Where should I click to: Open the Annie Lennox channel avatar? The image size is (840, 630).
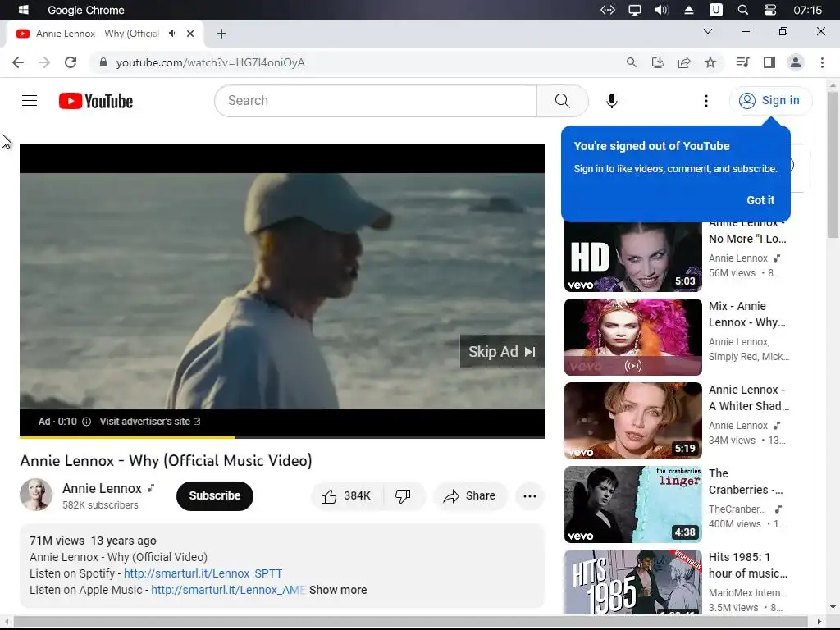coord(36,495)
